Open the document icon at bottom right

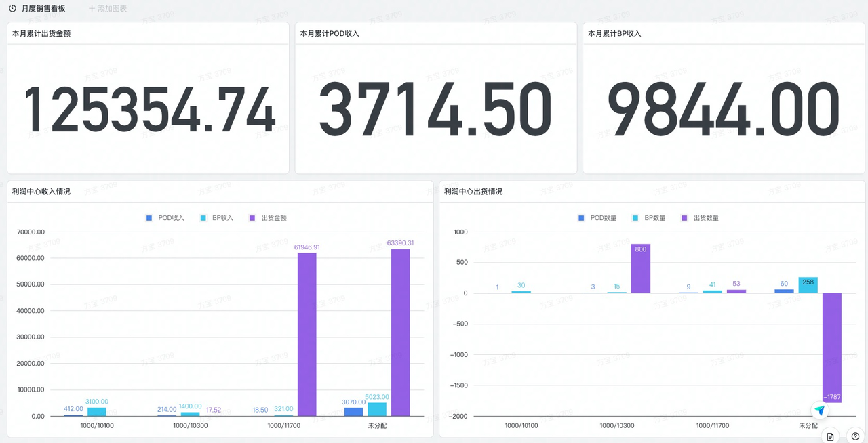pyautogui.click(x=830, y=436)
